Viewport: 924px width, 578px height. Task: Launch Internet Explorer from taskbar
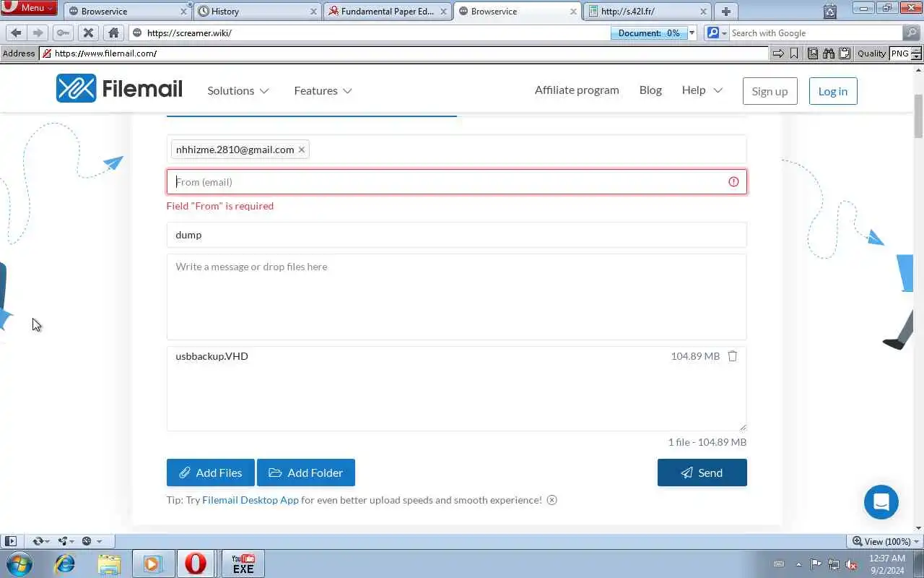coord(65,564)
